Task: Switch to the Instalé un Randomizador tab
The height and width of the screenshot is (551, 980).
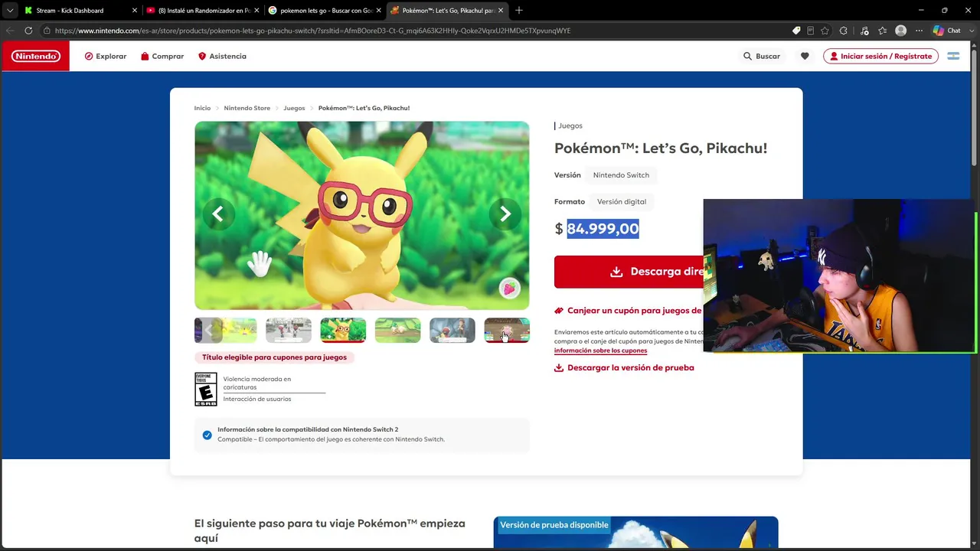Action: coord(202,10)
